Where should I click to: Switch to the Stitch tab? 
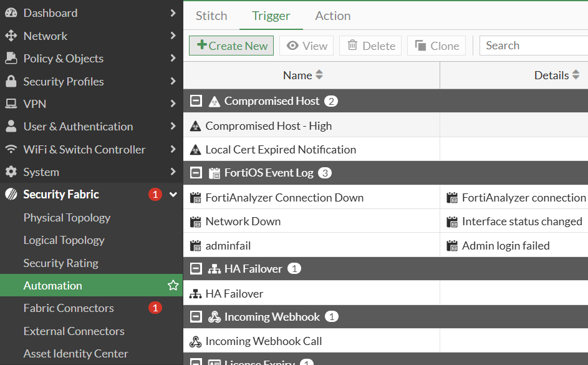[211, 16]
